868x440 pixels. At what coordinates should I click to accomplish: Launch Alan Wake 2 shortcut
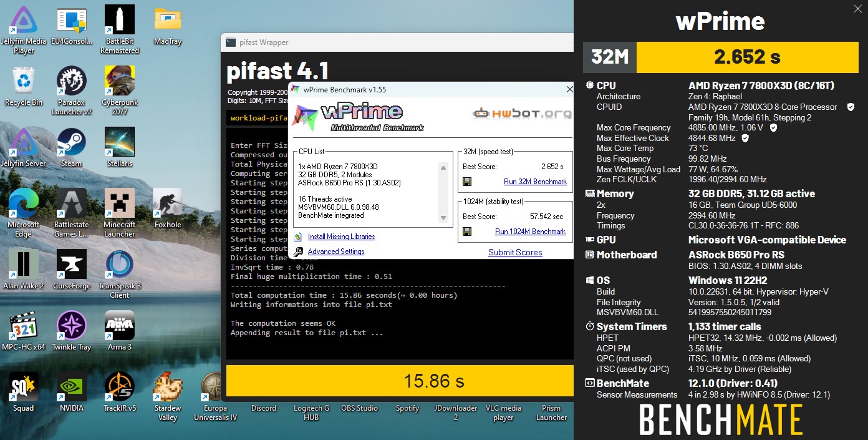click(x=24, y=270)
